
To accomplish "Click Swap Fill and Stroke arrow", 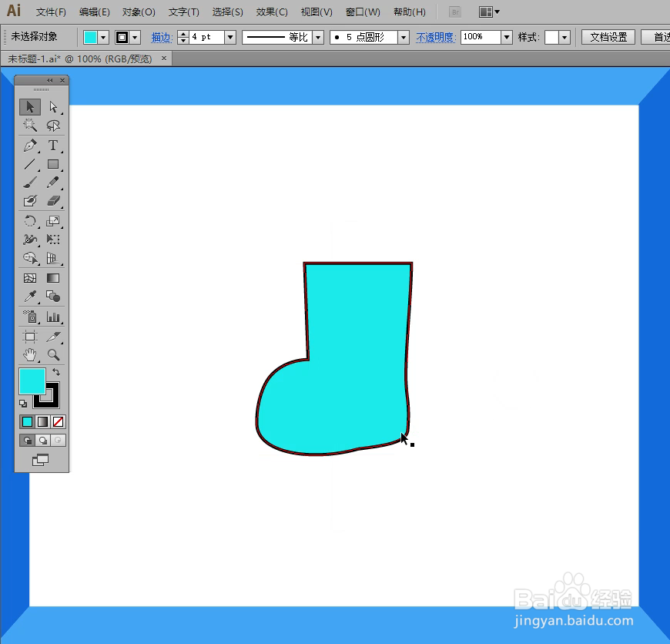I will pos(56,372).
